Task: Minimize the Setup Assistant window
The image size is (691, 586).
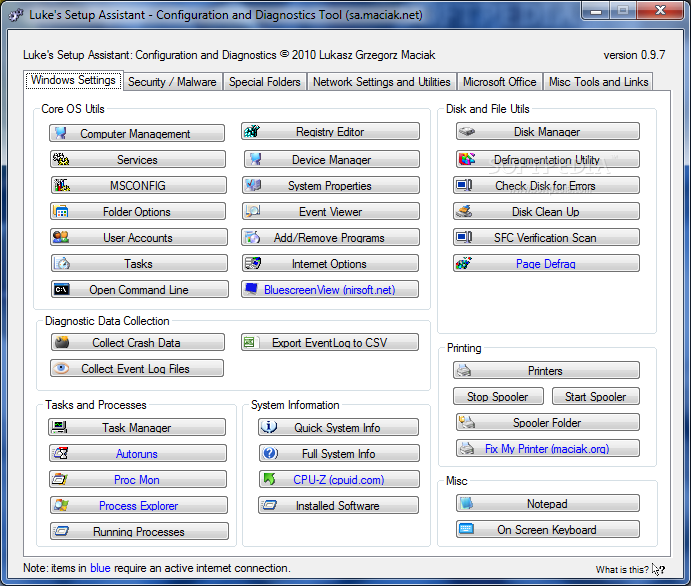Action: coord(596,11)
